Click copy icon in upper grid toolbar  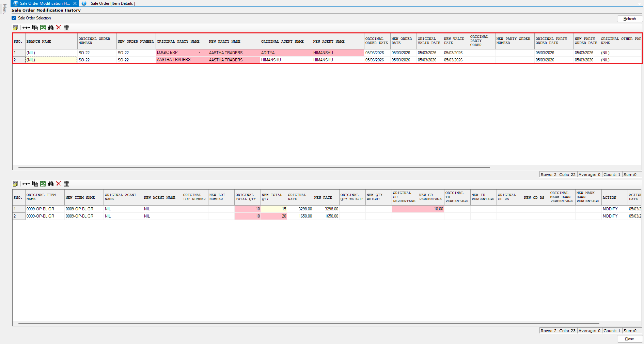click(35, 28)
